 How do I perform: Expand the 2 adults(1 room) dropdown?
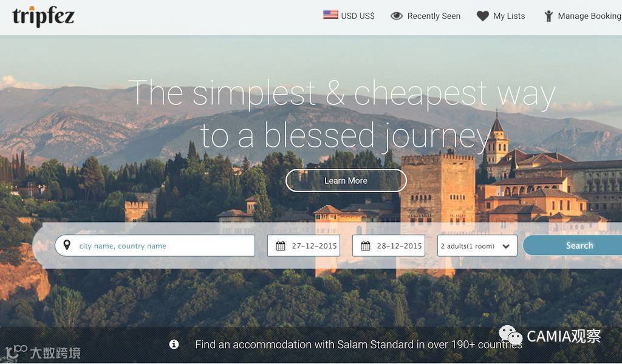(477, 246)
